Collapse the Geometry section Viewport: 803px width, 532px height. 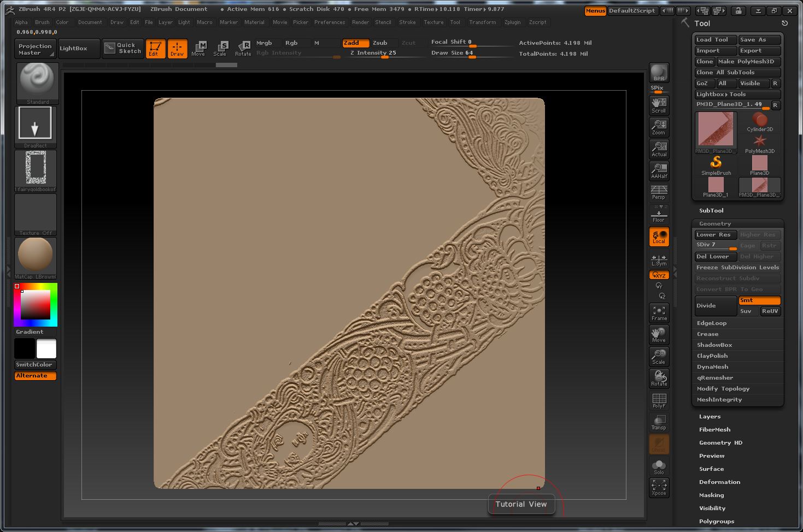pos(714,223)
